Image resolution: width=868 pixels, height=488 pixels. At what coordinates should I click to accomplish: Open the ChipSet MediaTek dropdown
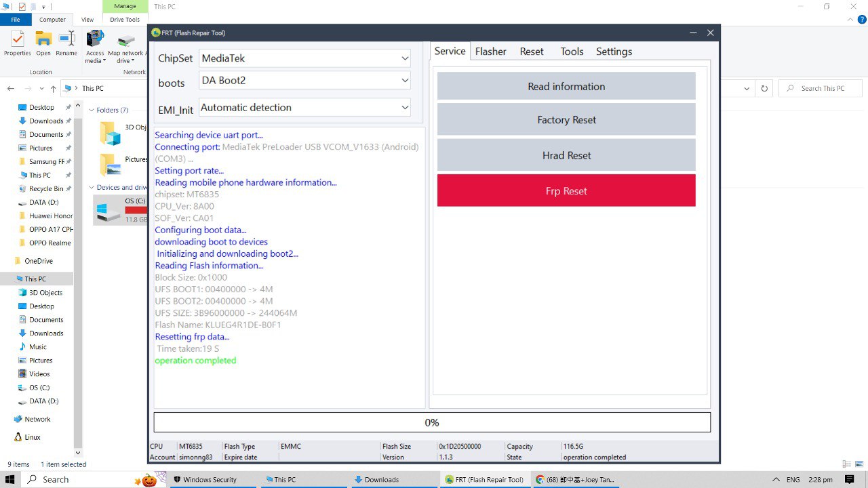[305, 58]
